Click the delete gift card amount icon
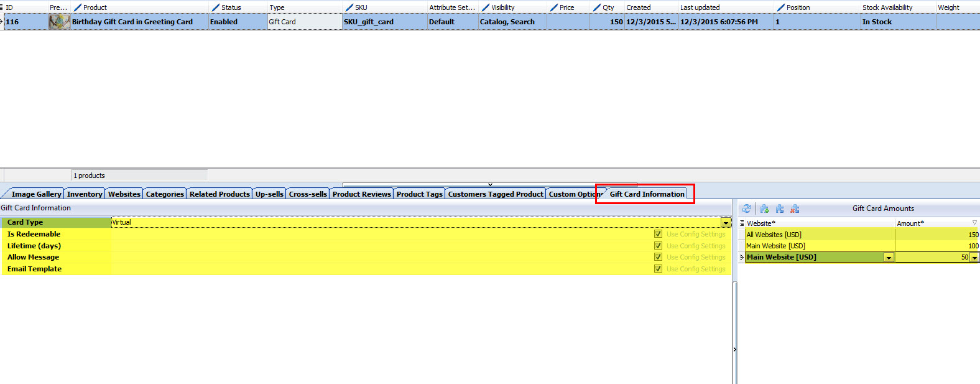Screen dimensions: 980x384 795,209
